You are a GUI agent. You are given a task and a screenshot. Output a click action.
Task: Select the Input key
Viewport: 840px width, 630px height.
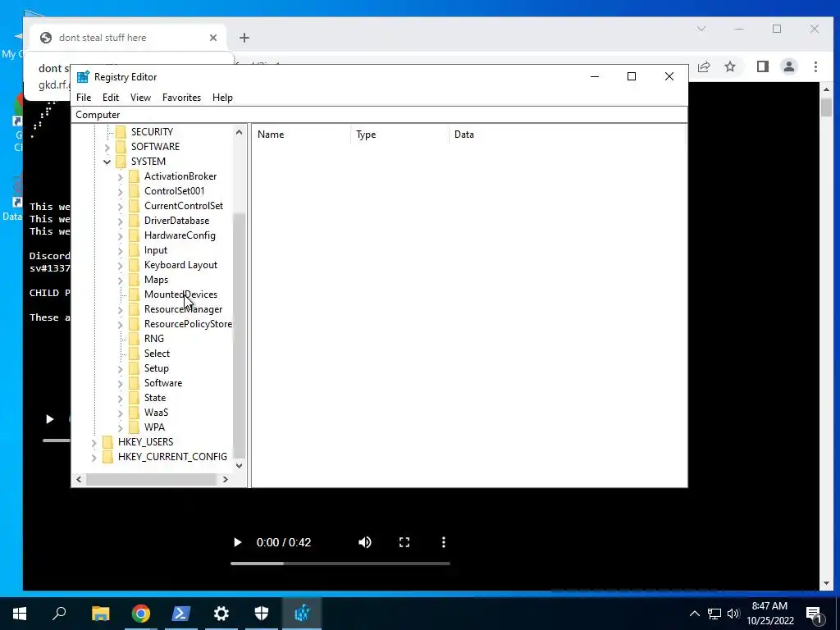156,250
